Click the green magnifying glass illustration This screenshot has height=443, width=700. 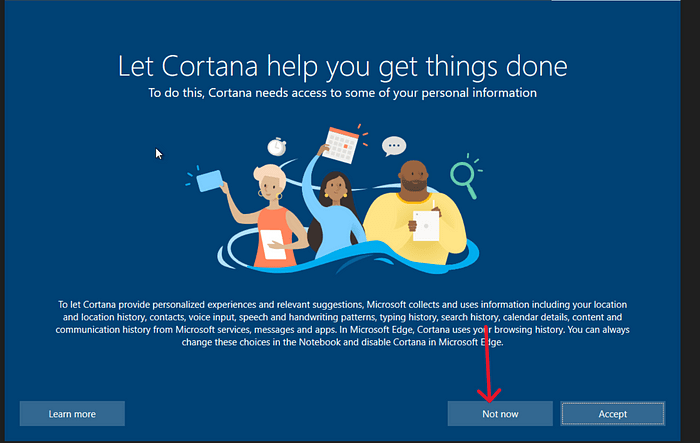[x=464, y=178]
